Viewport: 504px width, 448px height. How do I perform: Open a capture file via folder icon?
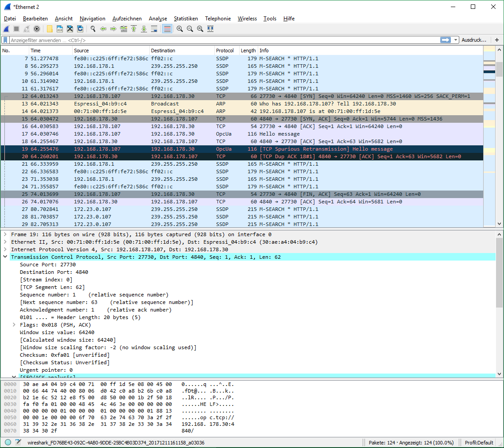(x=50, y=29)
